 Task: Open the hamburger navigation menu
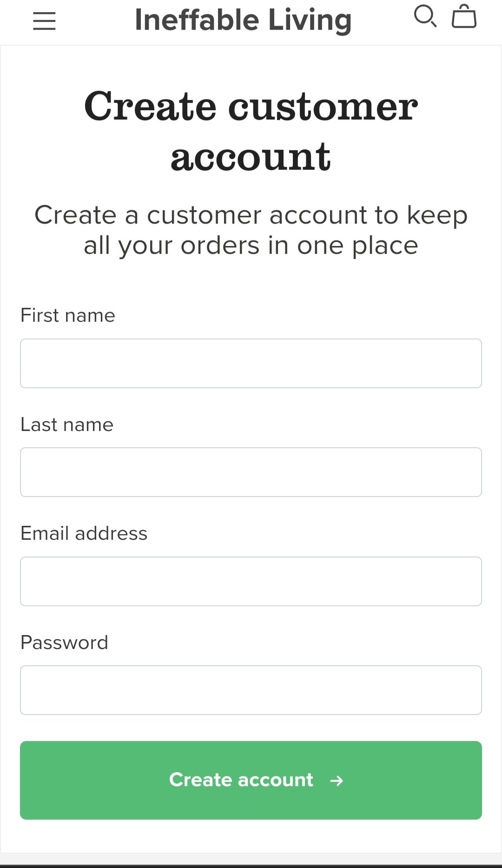point(44,21)
